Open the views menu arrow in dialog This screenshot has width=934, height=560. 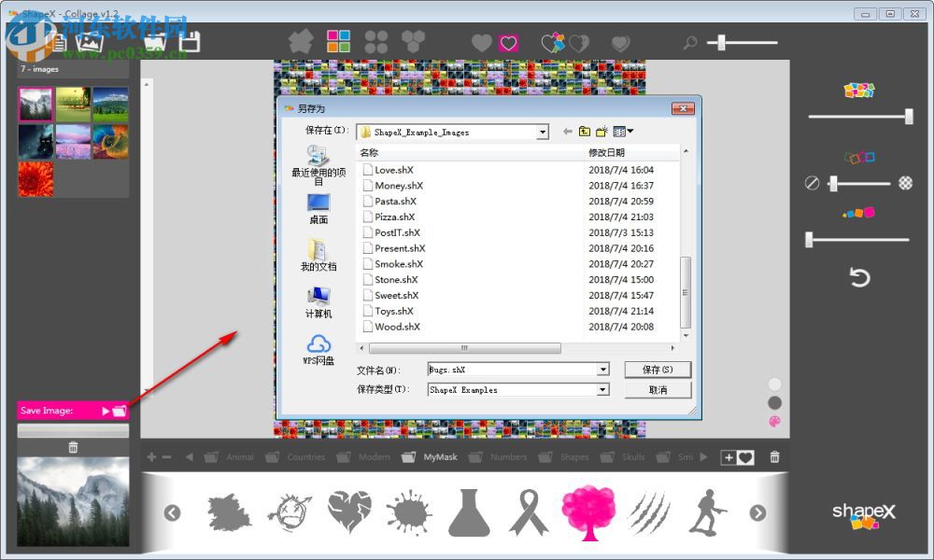click(x=631, y=131)
